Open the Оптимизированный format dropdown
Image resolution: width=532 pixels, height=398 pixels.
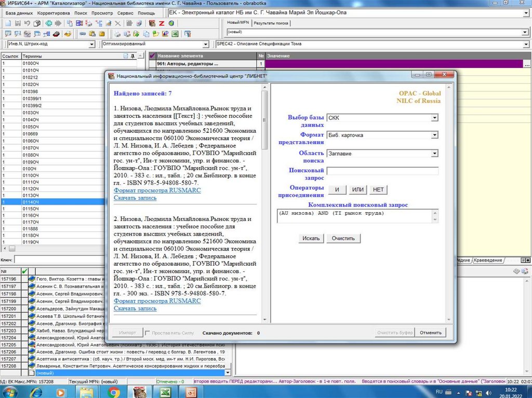coord(206,44)
